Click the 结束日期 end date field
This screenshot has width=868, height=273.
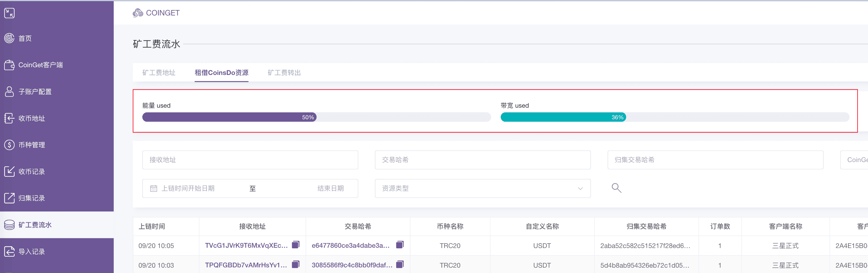tap(330, 189)
